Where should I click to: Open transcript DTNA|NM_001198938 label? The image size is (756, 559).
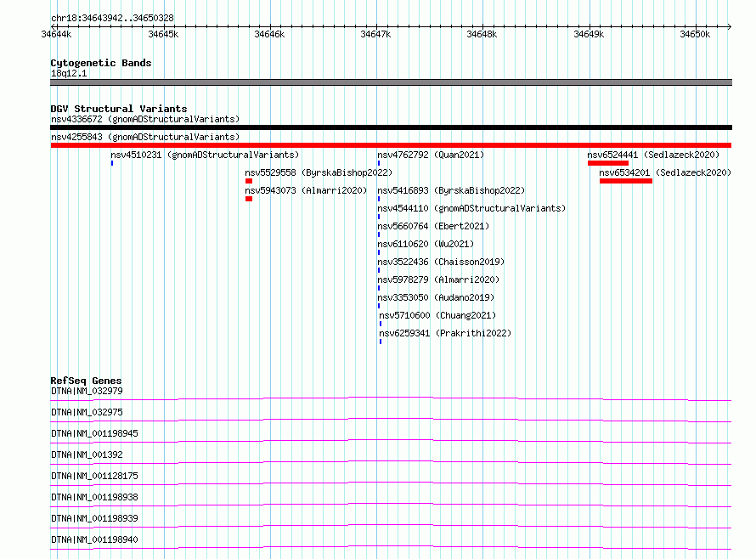click(x=94, y=497)
